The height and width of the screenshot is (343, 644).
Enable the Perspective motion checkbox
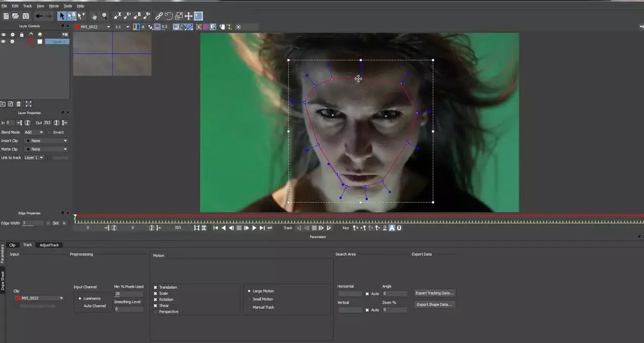click(x=156, y=312)
